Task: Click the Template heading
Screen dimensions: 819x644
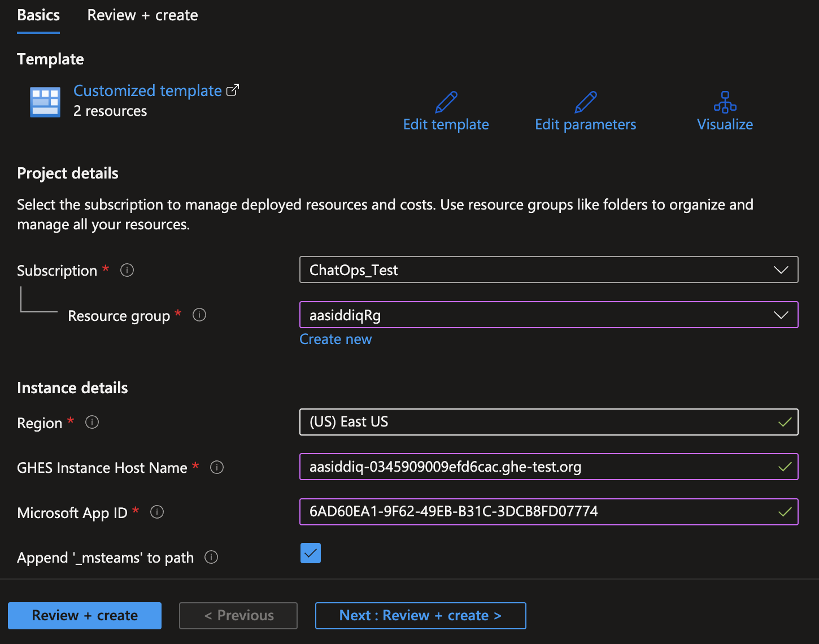Action: point(50,59)
